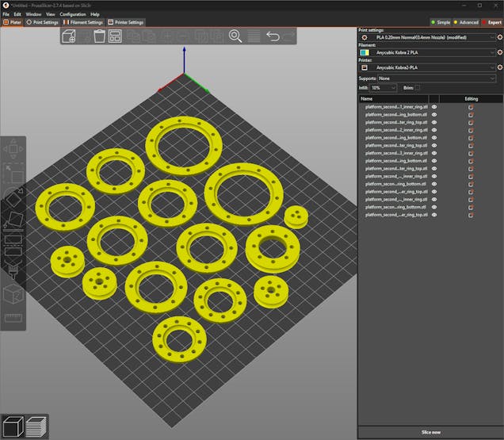Open the Supports dropdown

pos(437,78)
